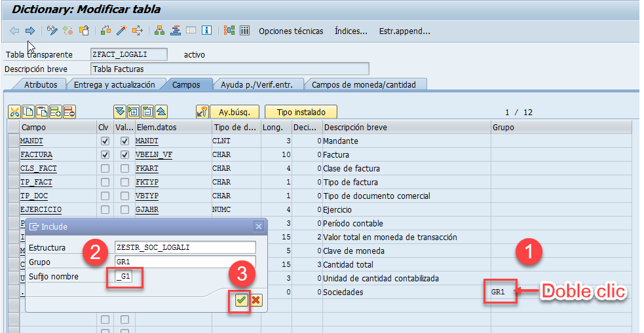This screenshot has width=644, height=333.
Task: Click the FKART data element
Action: tap(147, 169)
